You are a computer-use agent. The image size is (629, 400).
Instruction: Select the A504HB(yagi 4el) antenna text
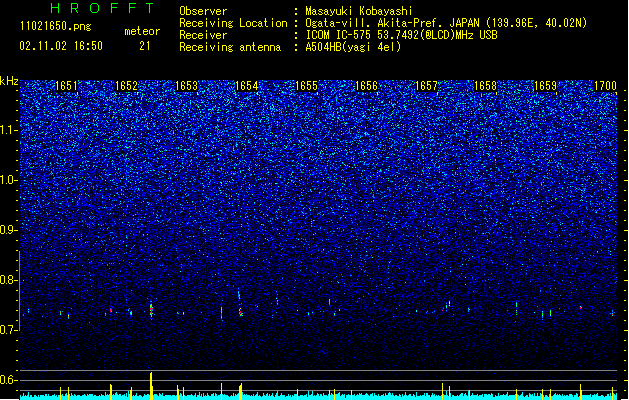coord(353,47)
